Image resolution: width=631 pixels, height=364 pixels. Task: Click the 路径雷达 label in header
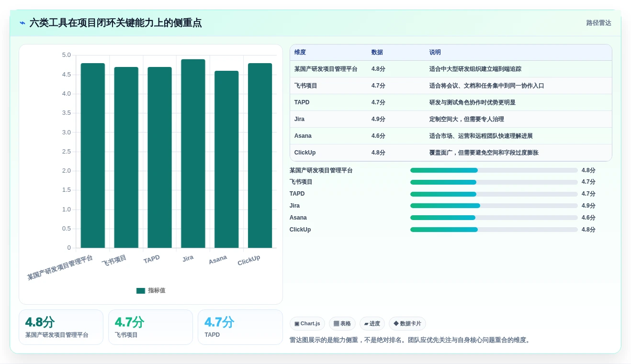click(598, 23)
